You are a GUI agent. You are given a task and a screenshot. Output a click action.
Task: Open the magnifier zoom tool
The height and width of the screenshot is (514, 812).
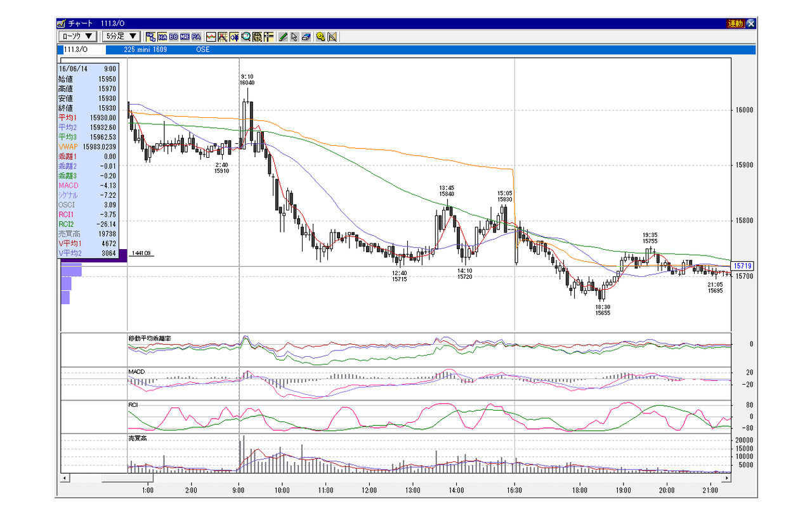click(246, 36)
